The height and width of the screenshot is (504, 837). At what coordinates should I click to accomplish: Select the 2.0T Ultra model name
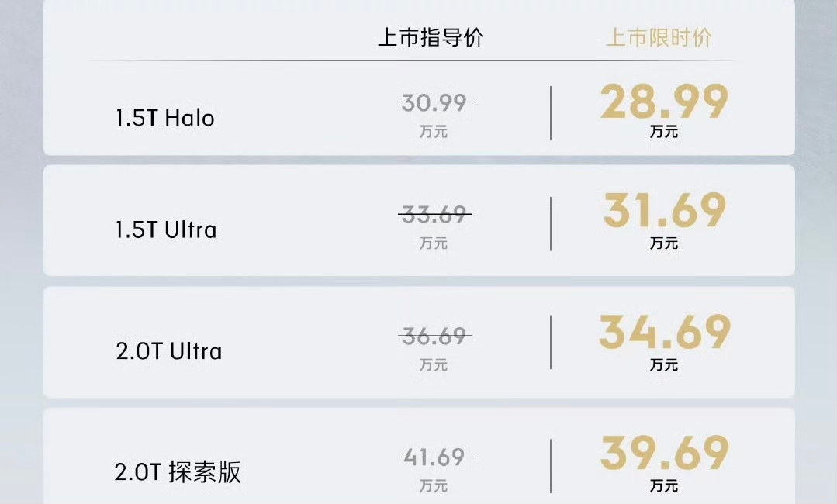[x=168, y=351]
